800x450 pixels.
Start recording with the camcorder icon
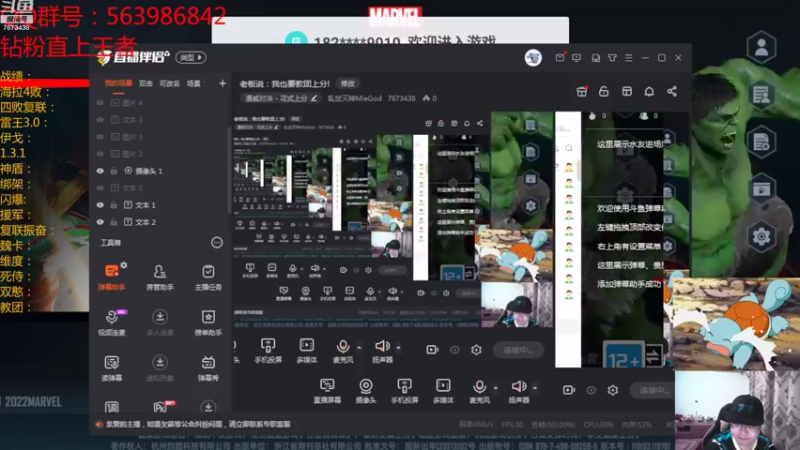569,390
